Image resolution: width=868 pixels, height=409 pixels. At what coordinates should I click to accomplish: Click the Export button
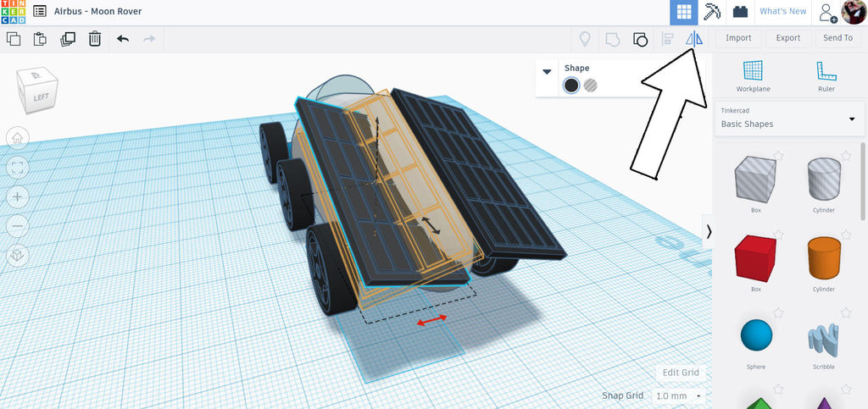(788, 37)
